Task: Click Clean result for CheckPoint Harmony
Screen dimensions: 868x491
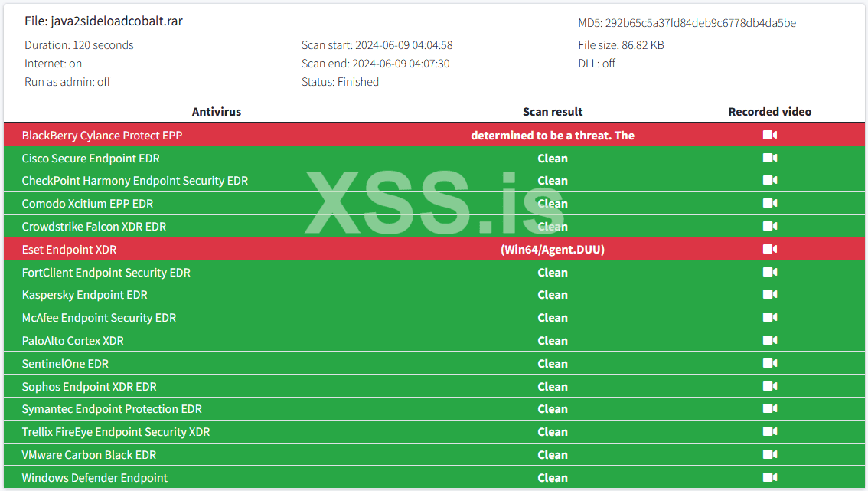Action: (x=553, y=182)
